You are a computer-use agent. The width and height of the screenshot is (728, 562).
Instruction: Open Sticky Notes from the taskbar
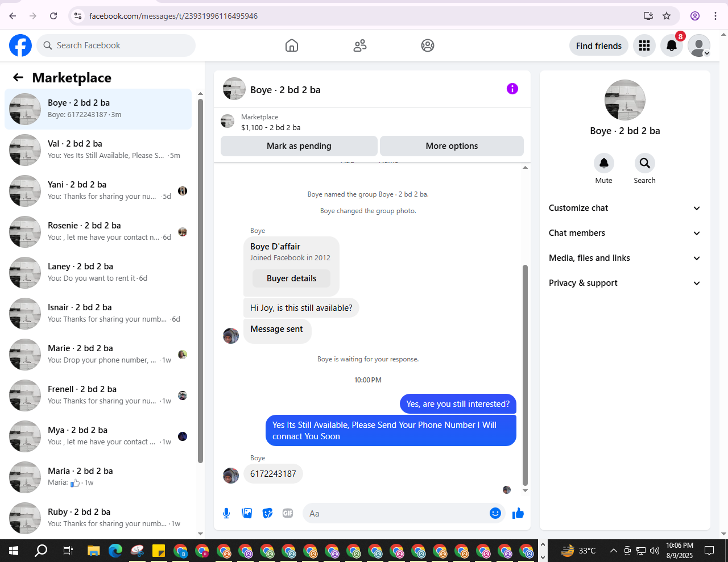point(159,551)
